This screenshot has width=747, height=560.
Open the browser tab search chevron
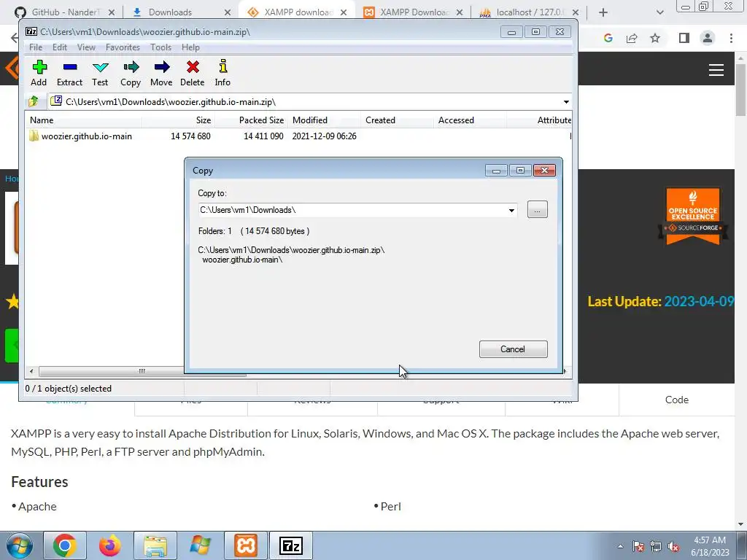659,12
